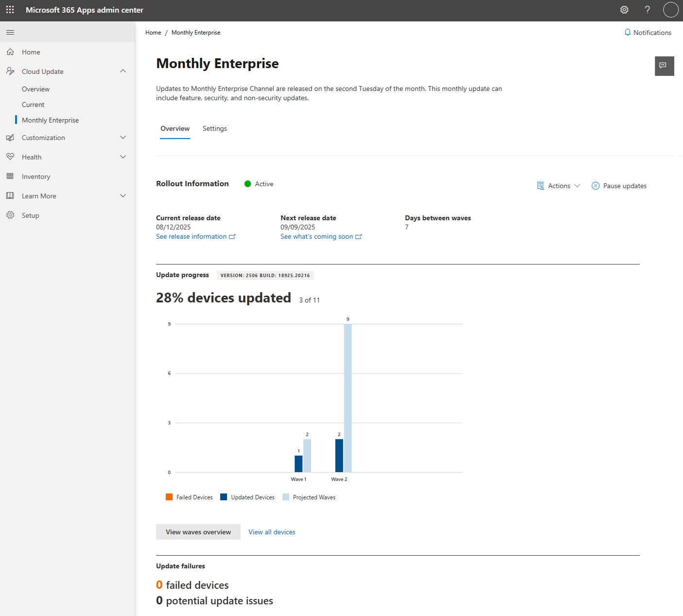This screenshot has width=683, height=616.
Task: Select Current under Cloud Update
Action: pos(33,105)
